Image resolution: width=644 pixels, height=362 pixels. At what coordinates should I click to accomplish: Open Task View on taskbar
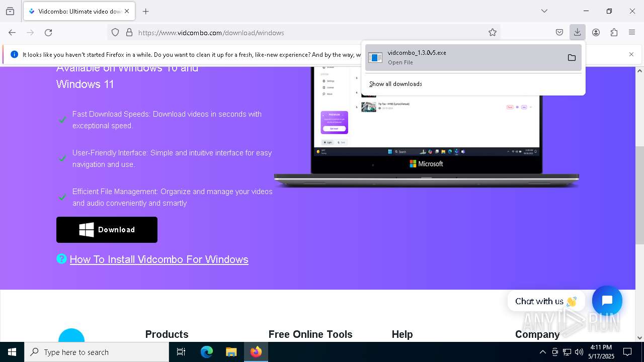click(x=181, y=352)
